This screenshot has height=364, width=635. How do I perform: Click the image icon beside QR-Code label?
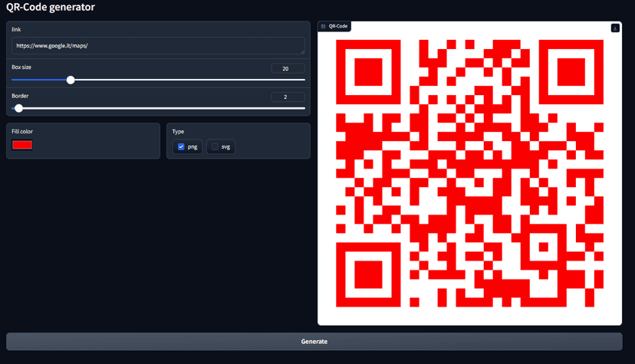[x=323, y=26]
